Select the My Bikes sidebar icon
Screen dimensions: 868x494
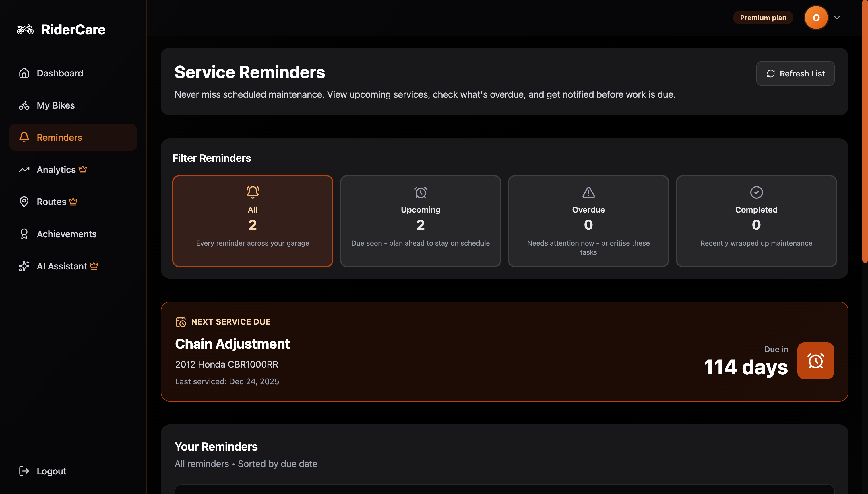pos(24,105)
